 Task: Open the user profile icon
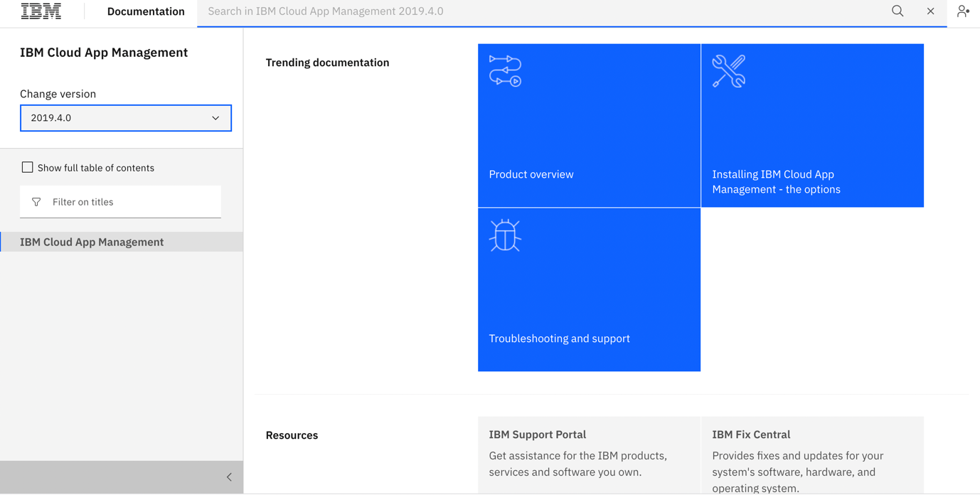(x=963, y=11)
